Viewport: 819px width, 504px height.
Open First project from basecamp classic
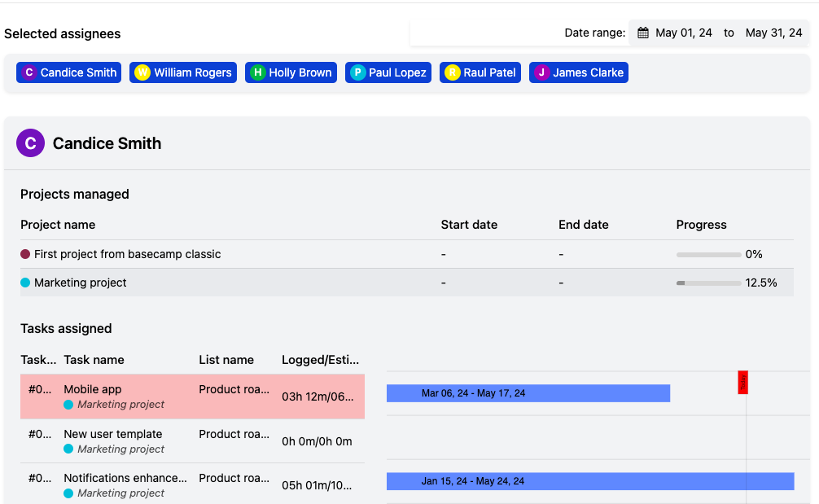coord(128,254)
